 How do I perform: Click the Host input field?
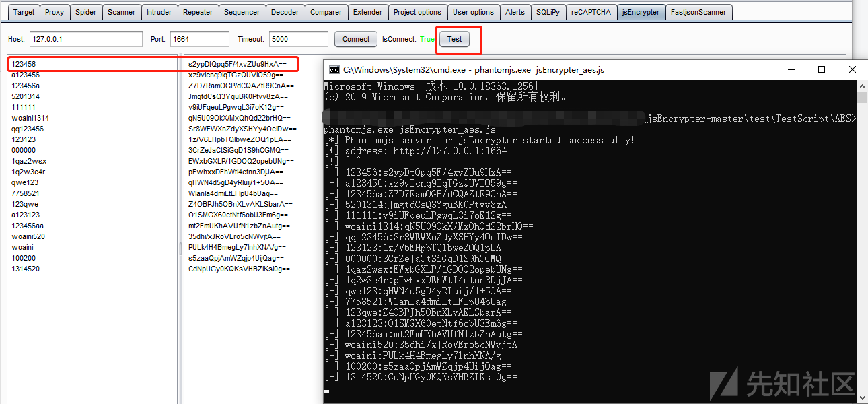point(85,39)
